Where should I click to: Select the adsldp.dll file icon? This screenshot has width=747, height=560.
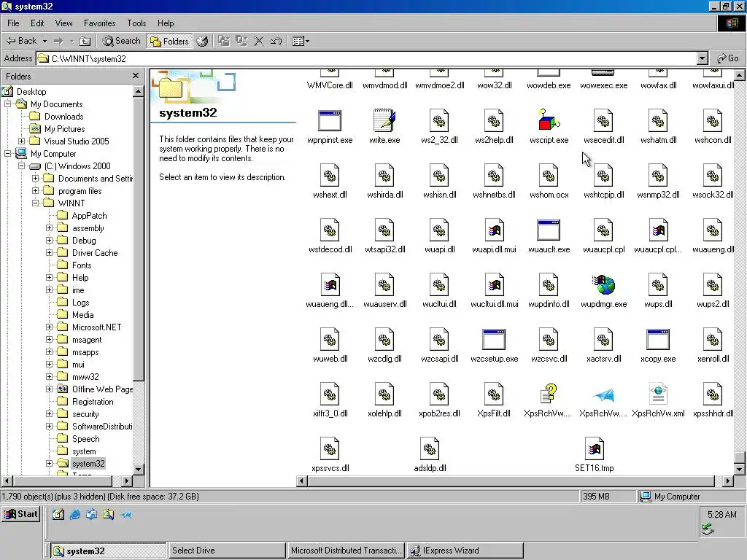(x=430, y=449)
